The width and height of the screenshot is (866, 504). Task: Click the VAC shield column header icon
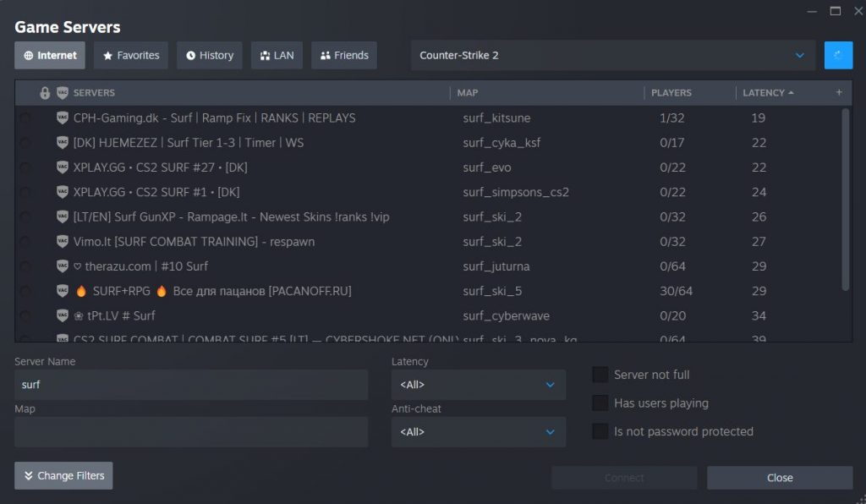coord(63,93)
